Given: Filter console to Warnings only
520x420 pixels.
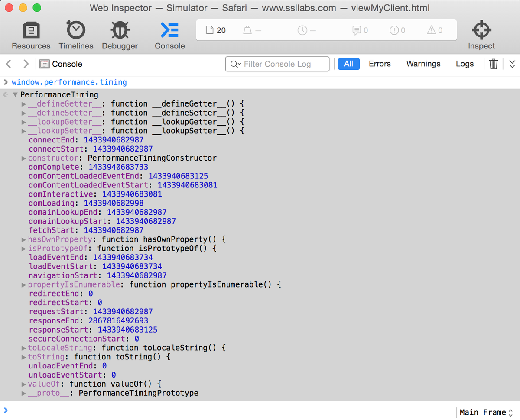Looking at the screenshot, I should [423, 64].
